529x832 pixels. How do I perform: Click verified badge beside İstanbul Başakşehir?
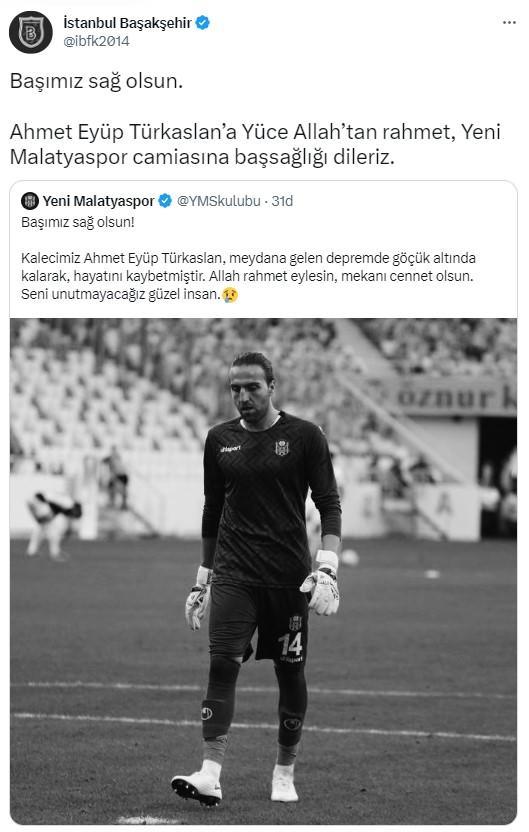(203, 23)
